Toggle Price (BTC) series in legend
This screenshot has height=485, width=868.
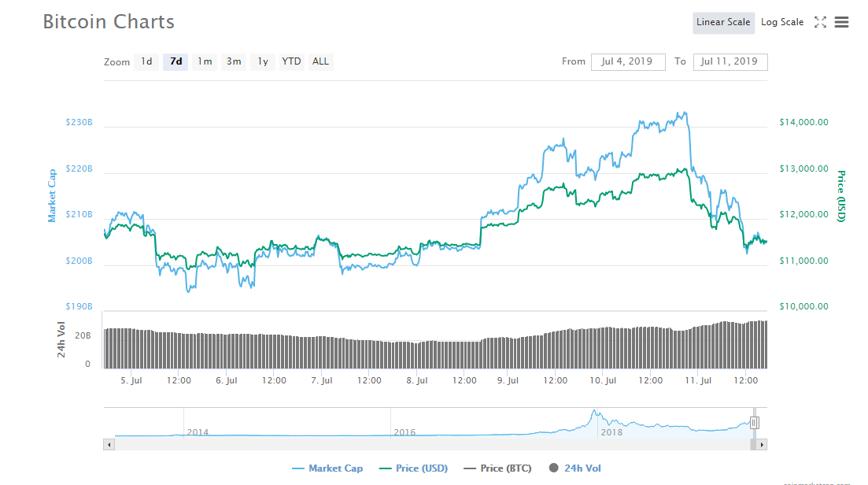point(497,468)
